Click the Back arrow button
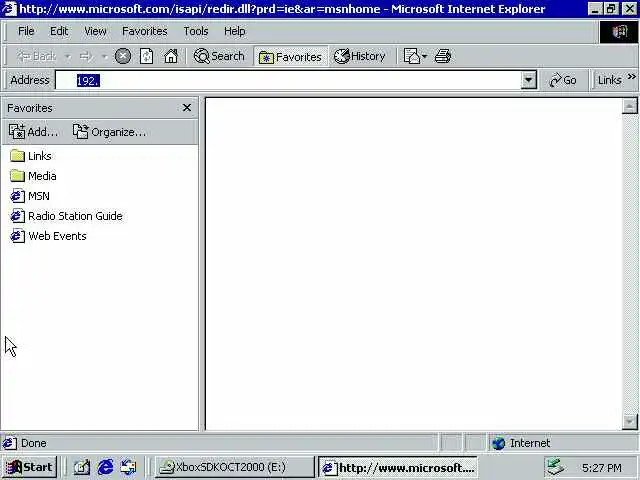The width and height of the screenshot is (640, 480). (x=36, y=56)
